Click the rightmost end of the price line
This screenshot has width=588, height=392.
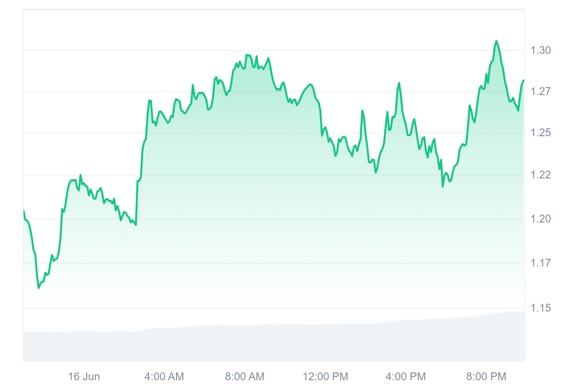pos(524,80)
